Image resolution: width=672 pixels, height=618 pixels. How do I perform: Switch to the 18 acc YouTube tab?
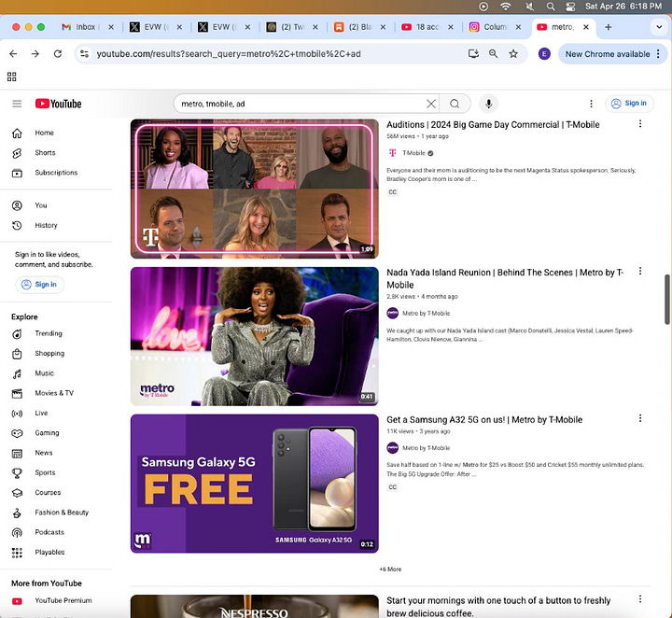(x=427, y=27)
